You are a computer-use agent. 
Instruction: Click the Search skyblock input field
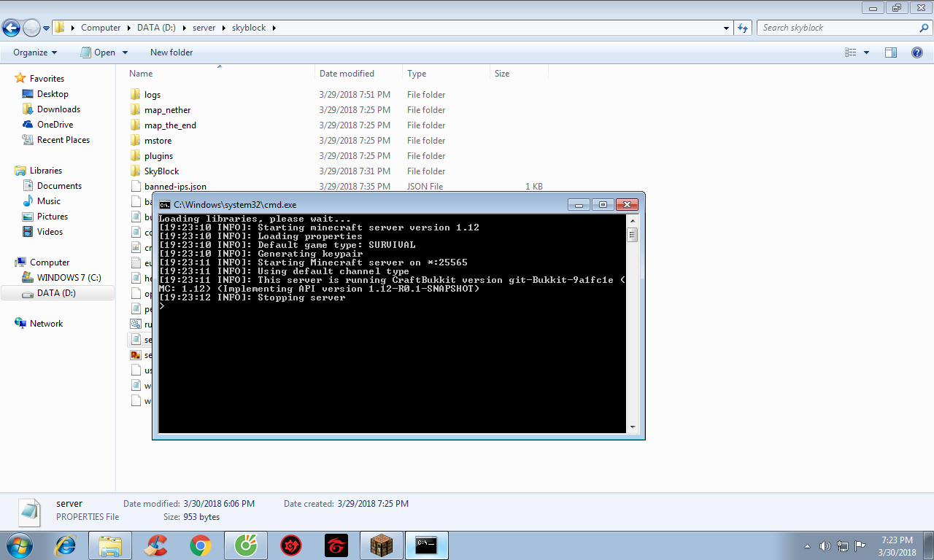(839, 28)
